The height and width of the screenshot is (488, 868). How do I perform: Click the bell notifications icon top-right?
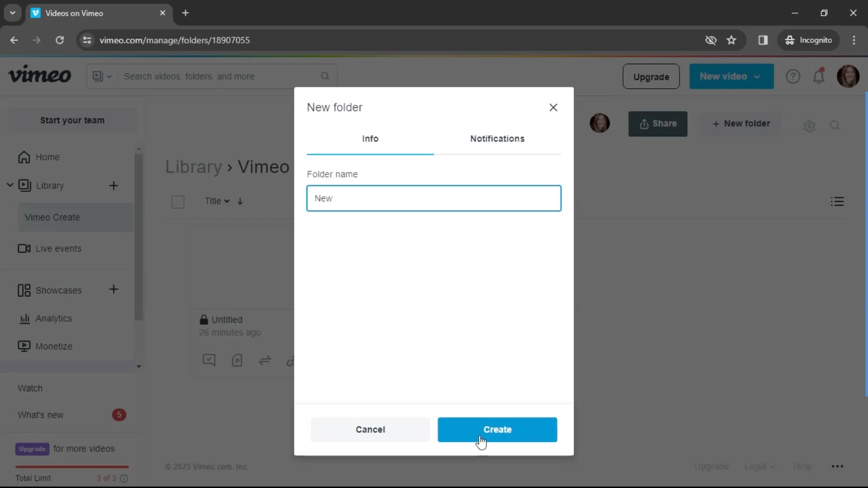click(820, 75)
